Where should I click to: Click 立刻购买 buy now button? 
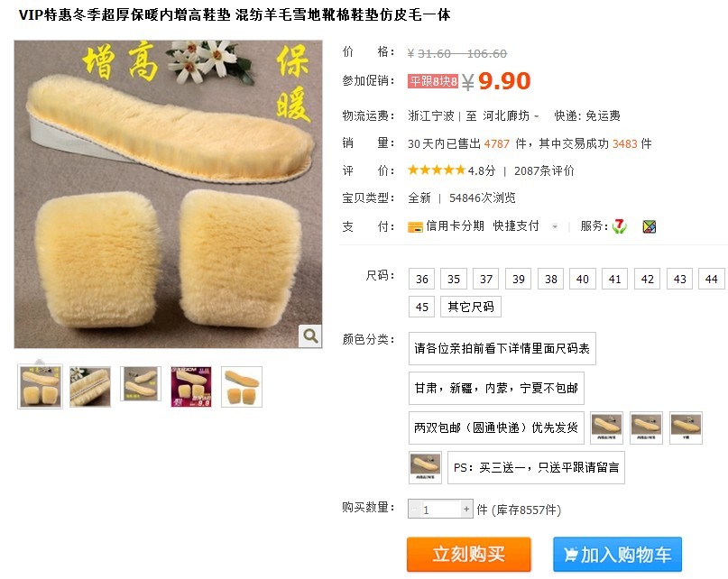coord(468,555)
